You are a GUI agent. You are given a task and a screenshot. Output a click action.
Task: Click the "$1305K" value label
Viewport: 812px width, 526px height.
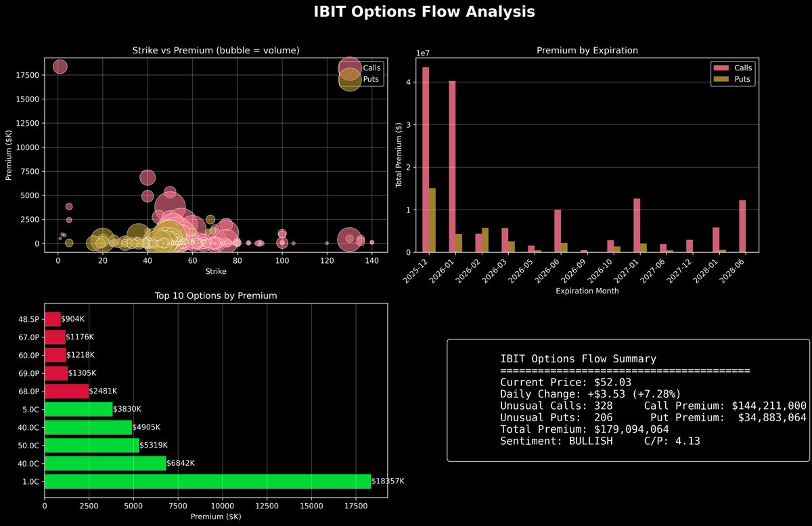pos(82,373)
